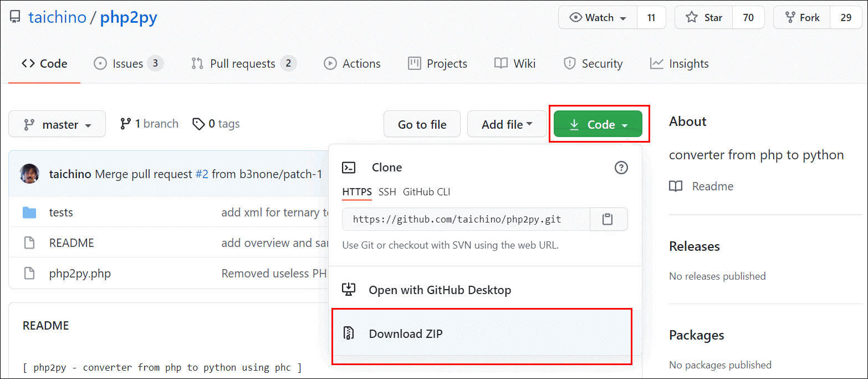Click the forks count 29
Viewport: 868px width, 379px height.
pyautogui.click(x=846, y=18)
